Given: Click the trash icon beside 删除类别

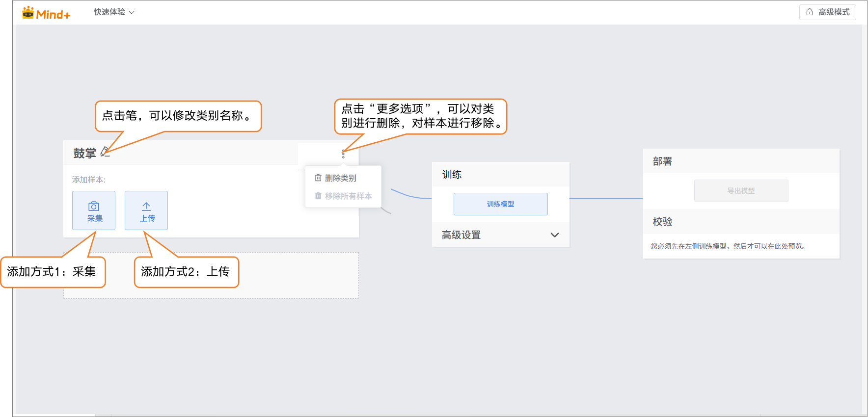Looking at the screenshot, I should pyautogui.click(x=318, y=178).
